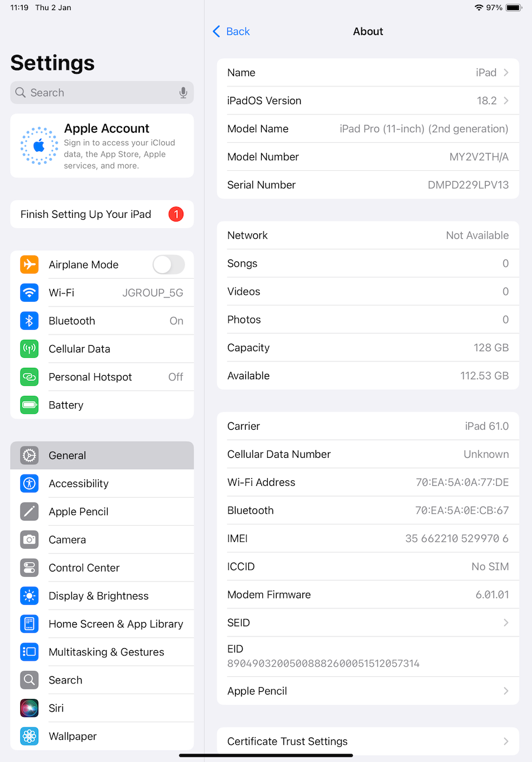Tap the battery indicator in status bar
532x762 pixels.
tap(514, 8)
